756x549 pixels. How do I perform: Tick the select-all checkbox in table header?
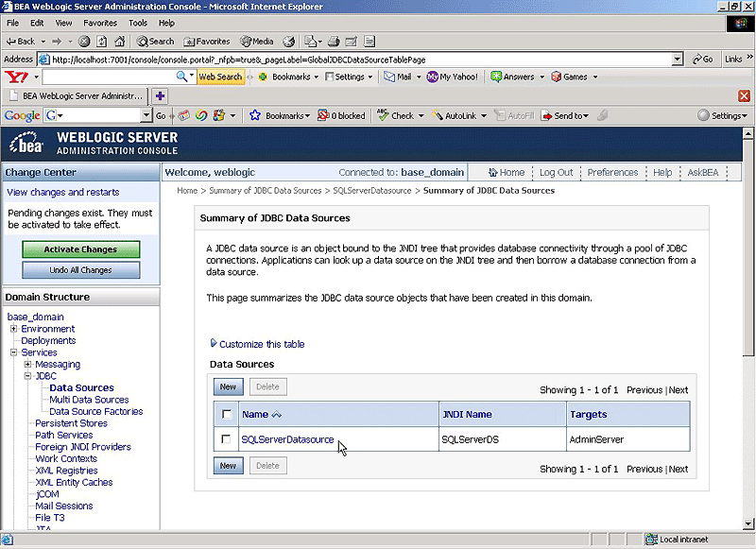click(x=227, y=414)
